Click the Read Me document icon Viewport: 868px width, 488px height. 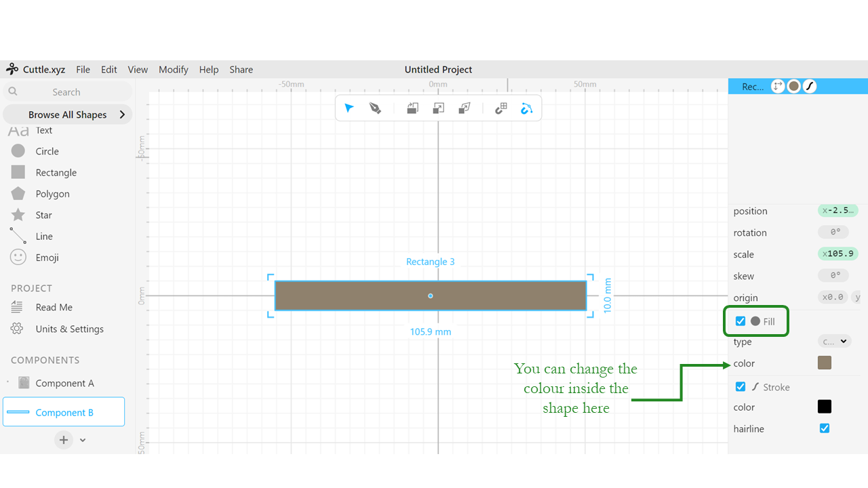point(17,307)
